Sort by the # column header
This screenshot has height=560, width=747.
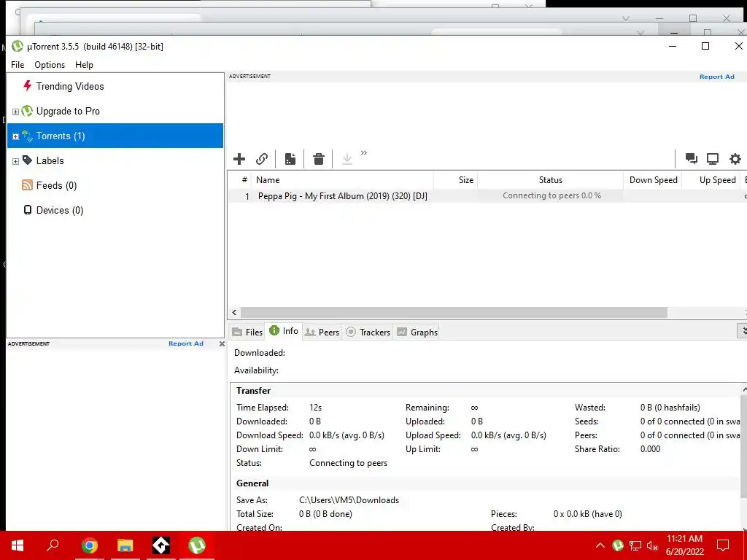click(241, 180)
